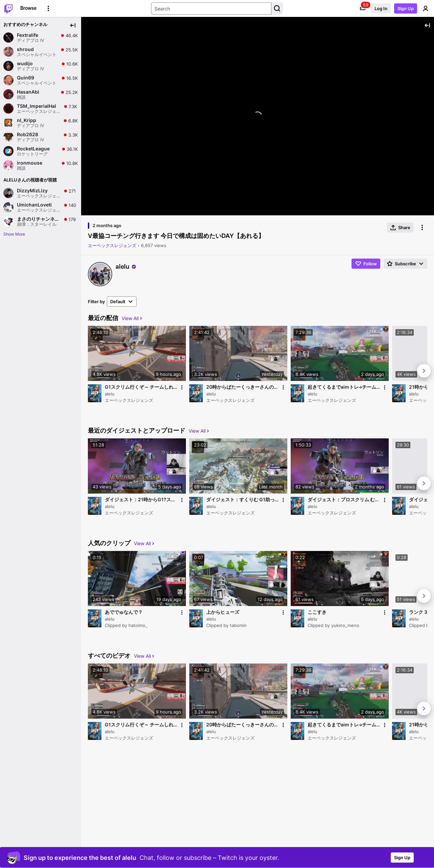Click Sign Up in the bottom banner

point(402,858)
